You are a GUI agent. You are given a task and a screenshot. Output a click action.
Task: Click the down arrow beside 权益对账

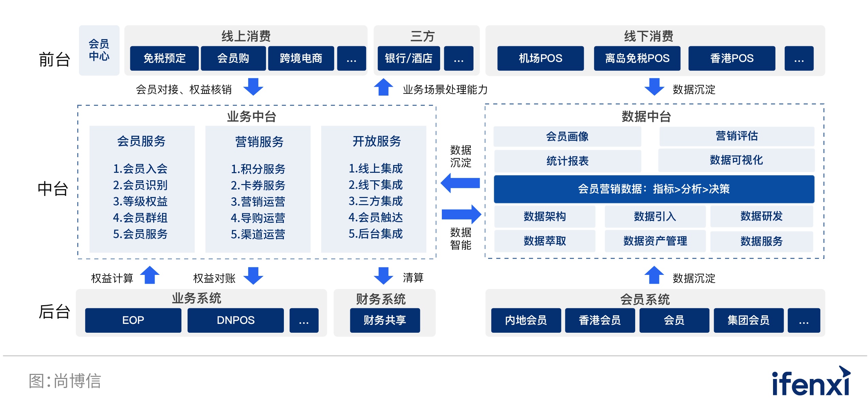[x=253, y=276]
